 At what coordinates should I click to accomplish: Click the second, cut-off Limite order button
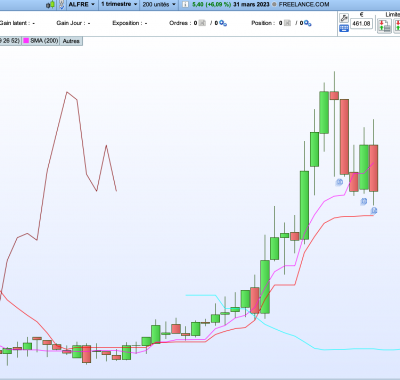tap(397, 26)
